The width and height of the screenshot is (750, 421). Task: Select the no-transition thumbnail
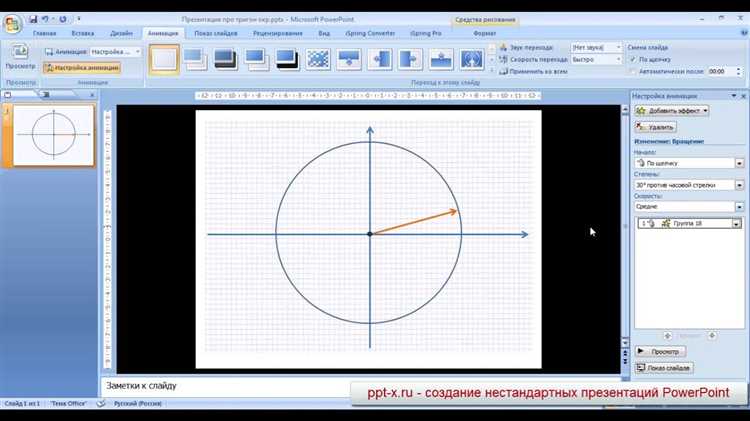click(x=164, y=59)
